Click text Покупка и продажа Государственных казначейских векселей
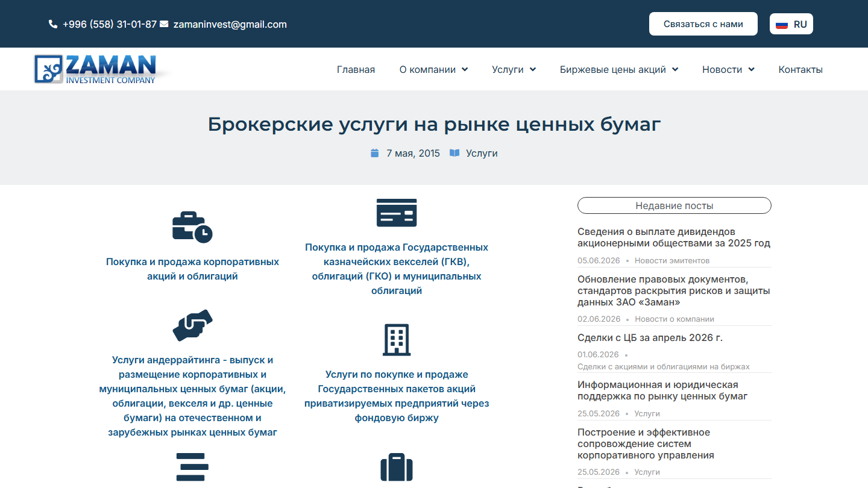The width and height of the screenshot is (868, 488). point(397,269)
